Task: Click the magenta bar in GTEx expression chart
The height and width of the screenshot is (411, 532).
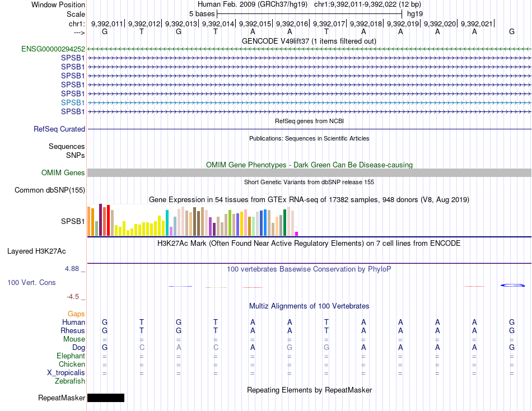Action: click(297, 234)
